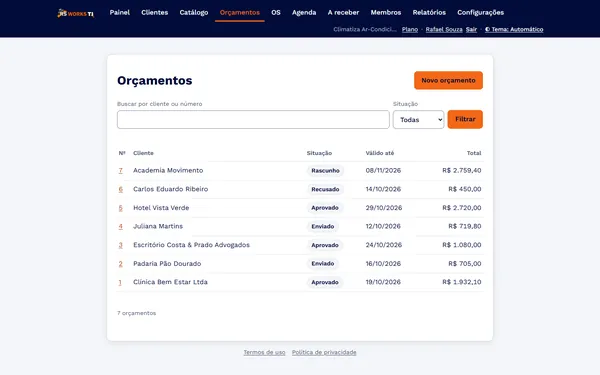Click the Recusado status badge
The image size is (600, 375).
click(x=325, y=189)
